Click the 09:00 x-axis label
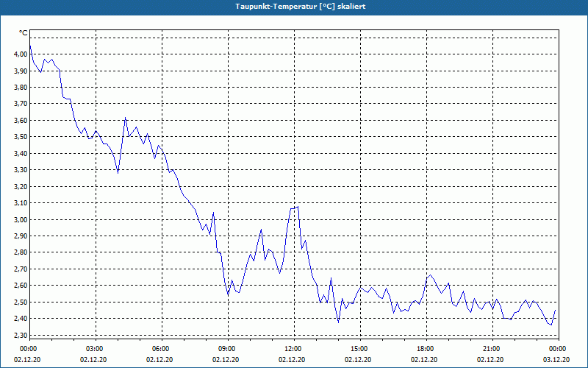Image resolution: width=588 pixels, height=368 pixels. click(x=228, y=349)
